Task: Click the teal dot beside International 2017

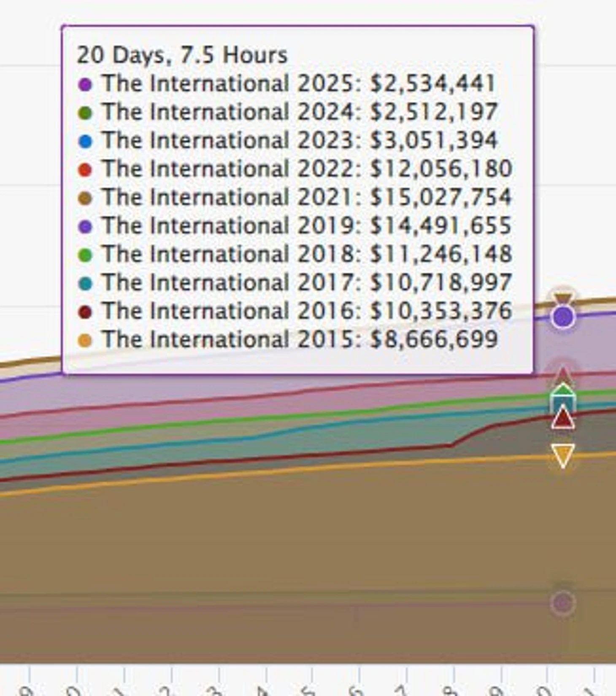Action: tap(85, 284)
